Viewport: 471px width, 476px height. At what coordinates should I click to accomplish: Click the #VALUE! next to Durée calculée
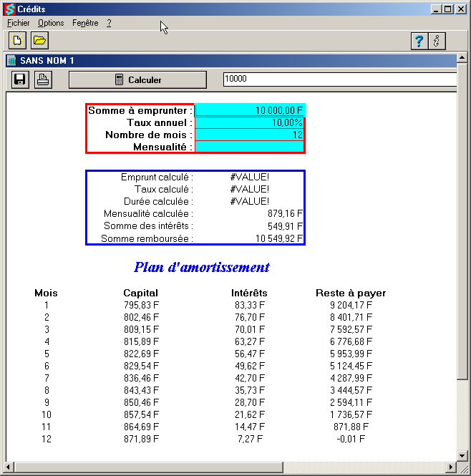[250, 201]
